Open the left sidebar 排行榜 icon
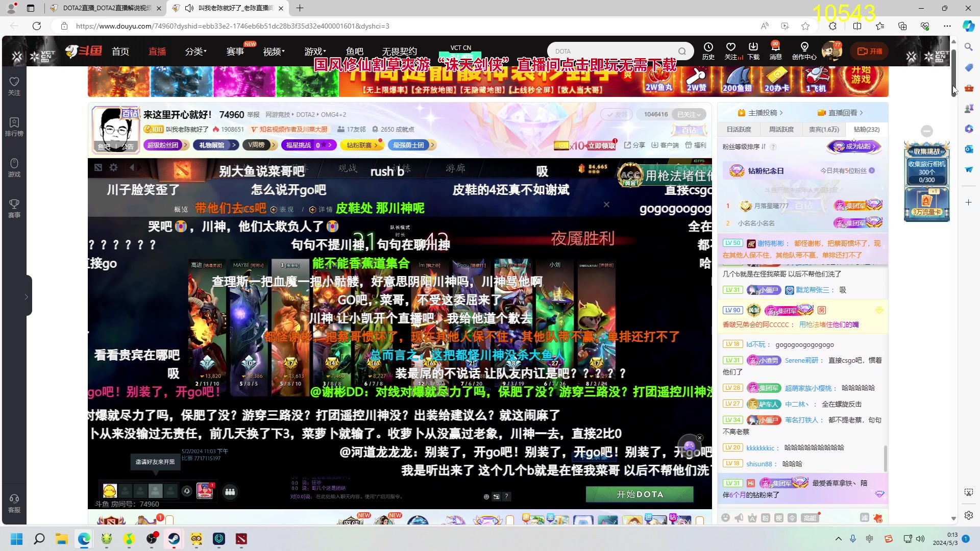Image resolution: width=980 pixels, height=551 pixels. point(14,122)
